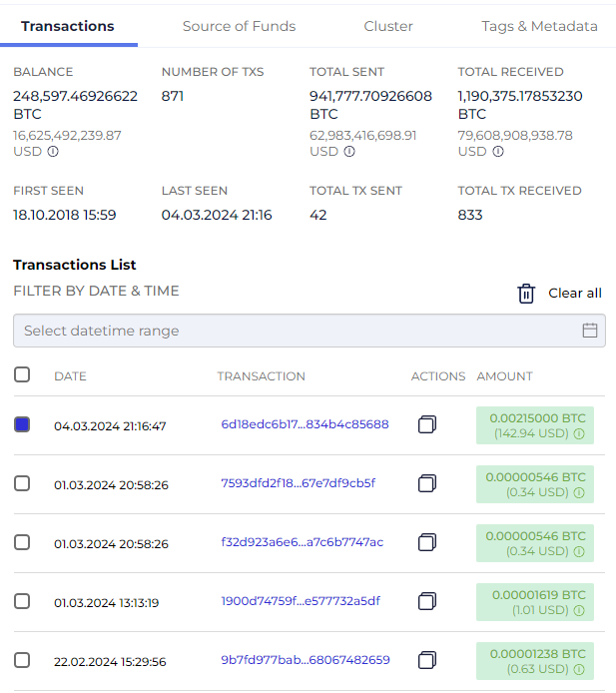Click the Clear all button
Viewport: 616px width, 693px height.
(575, 293)
